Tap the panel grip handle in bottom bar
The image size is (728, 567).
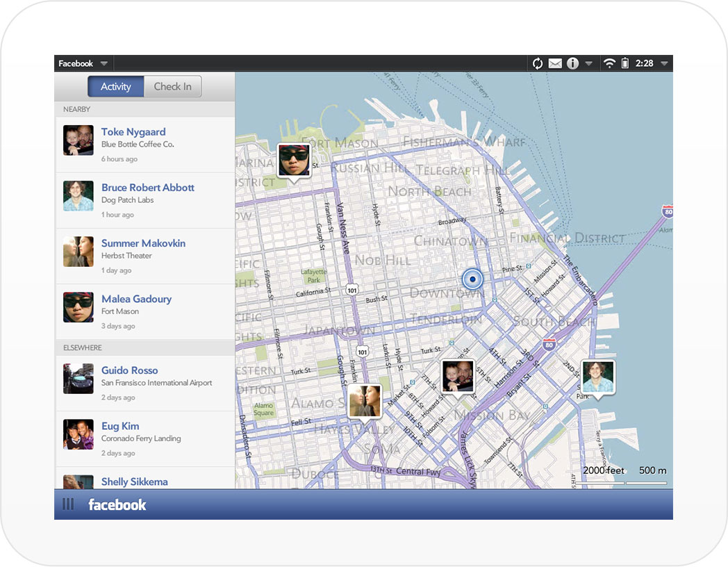[x=68, y=504]
